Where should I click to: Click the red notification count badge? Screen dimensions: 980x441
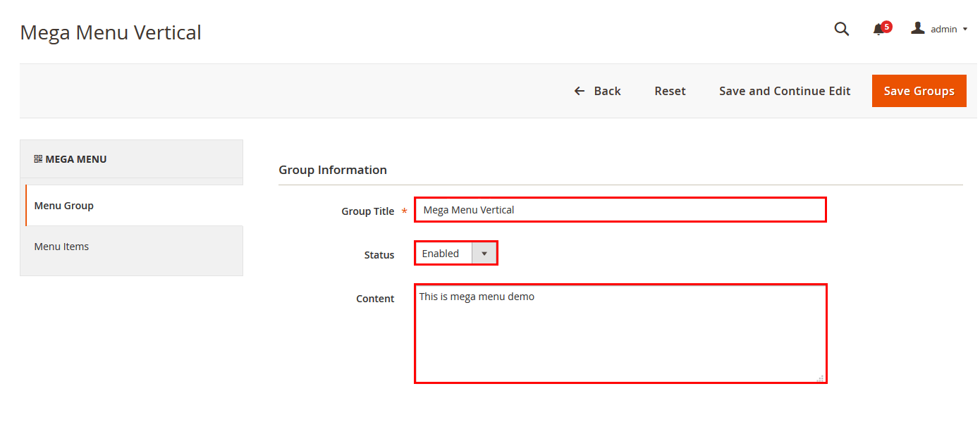click(887, 27)
